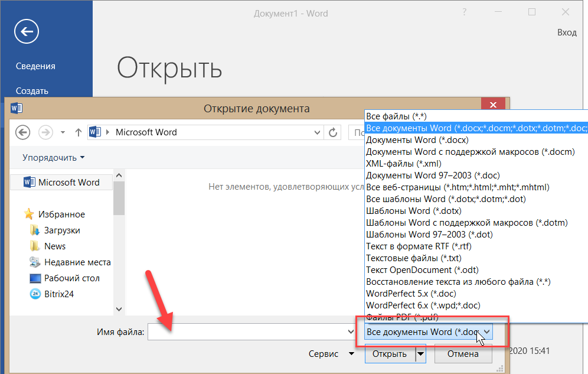Open the file type combo box

pos(429,332)
